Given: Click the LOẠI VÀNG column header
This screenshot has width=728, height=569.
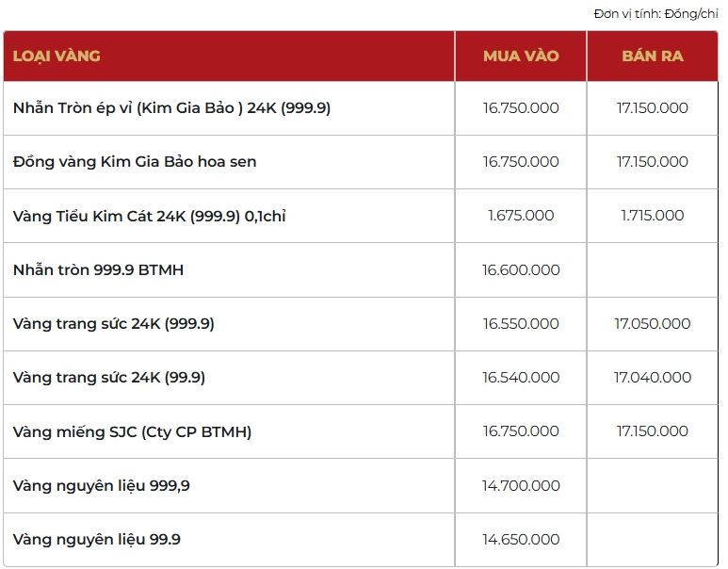Looking at the screenshot, I should [x=57, y=56].
